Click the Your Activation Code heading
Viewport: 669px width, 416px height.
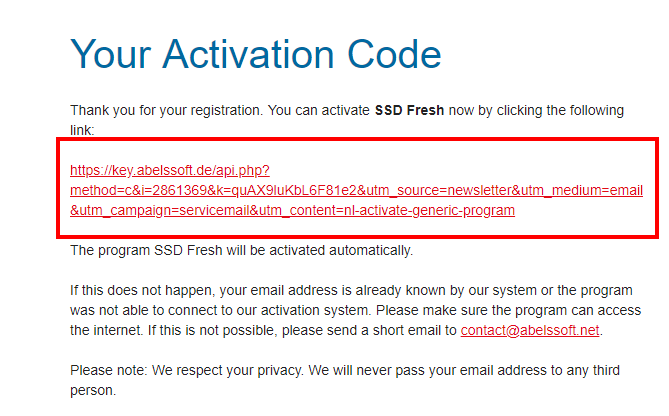(x=256, y=54)
